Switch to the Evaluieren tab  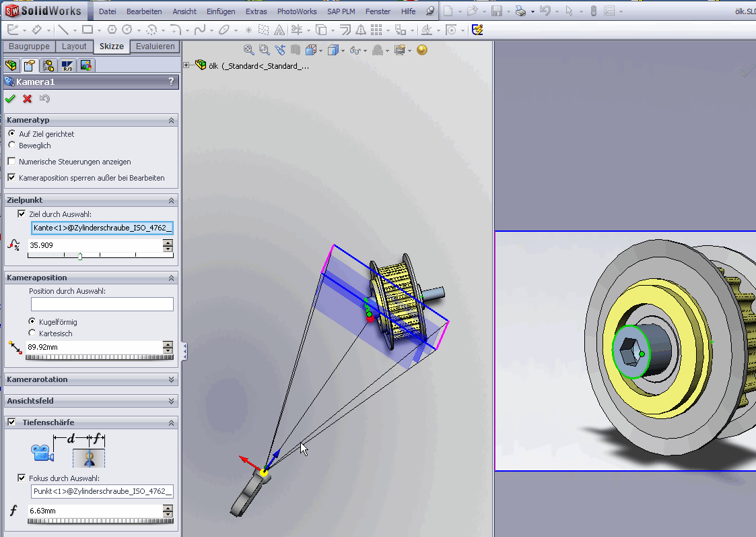[x=156, y=46]
